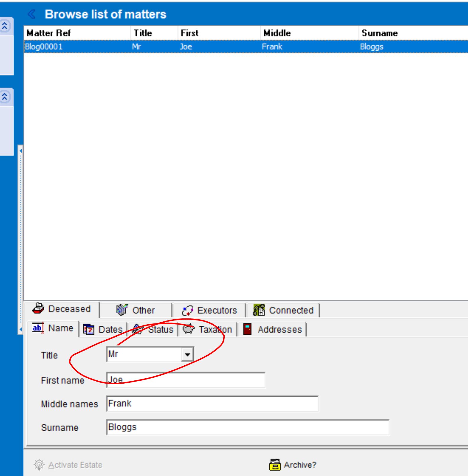The height and width of the screenshot is (476, 468).
Task: Switch to the Taxation tab
Action: pos(215,329)
